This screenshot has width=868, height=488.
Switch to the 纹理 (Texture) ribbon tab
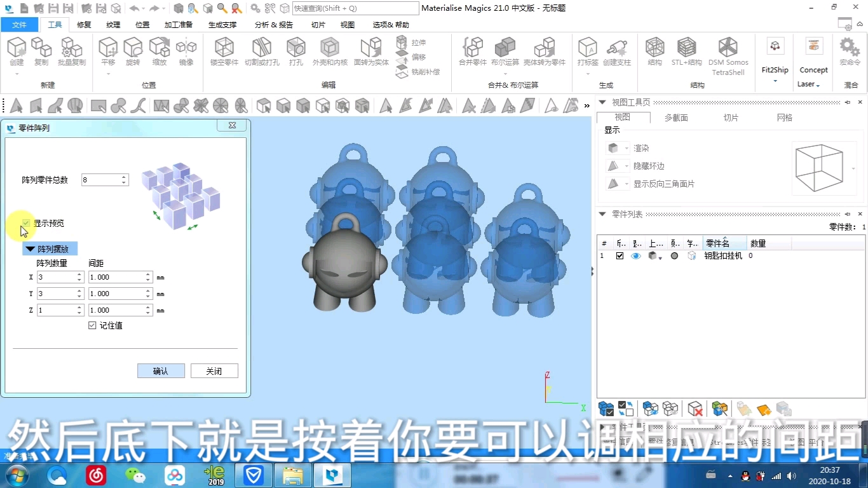(x=113, y=25)
